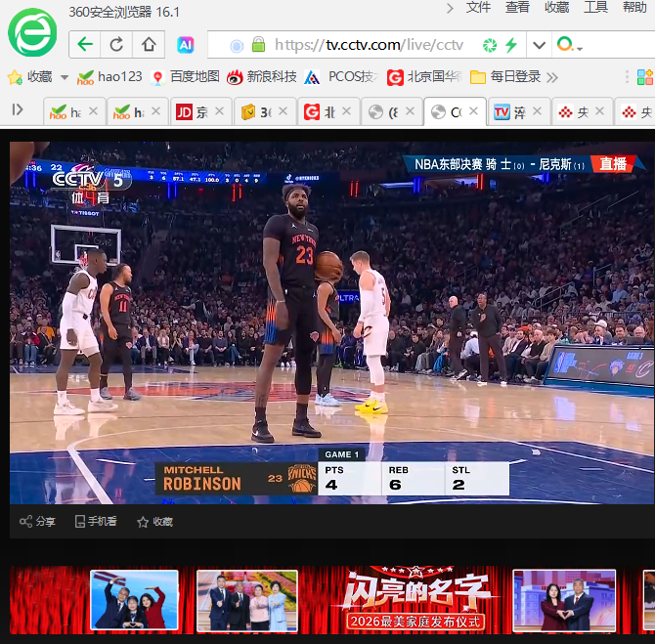Switch to the JD 京东 tab
The image size is (655, 644).
[x=201, y=111]
